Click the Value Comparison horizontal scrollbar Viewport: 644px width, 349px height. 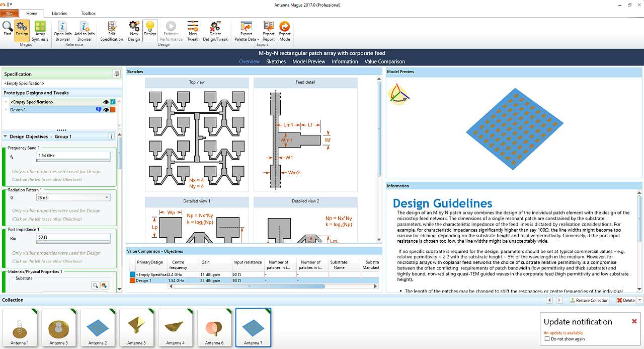249,286
